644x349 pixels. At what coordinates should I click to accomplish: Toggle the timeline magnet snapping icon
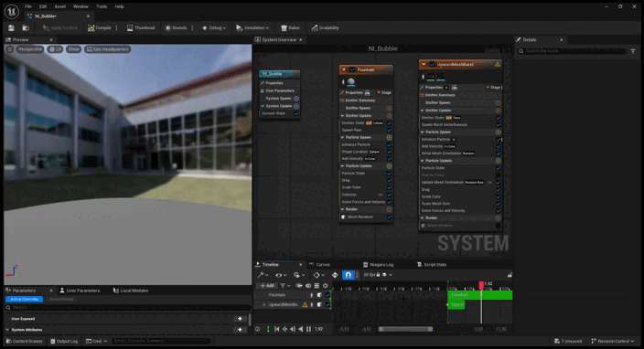click(348, 275)
